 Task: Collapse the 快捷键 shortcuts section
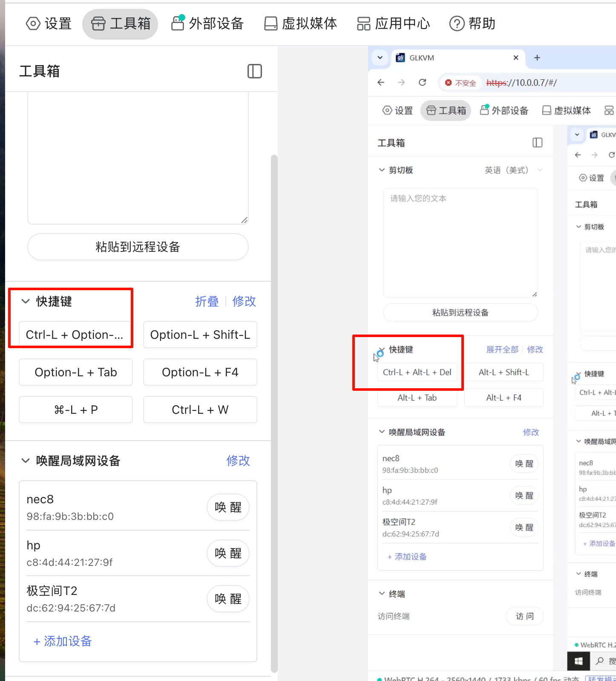point(26,301)
